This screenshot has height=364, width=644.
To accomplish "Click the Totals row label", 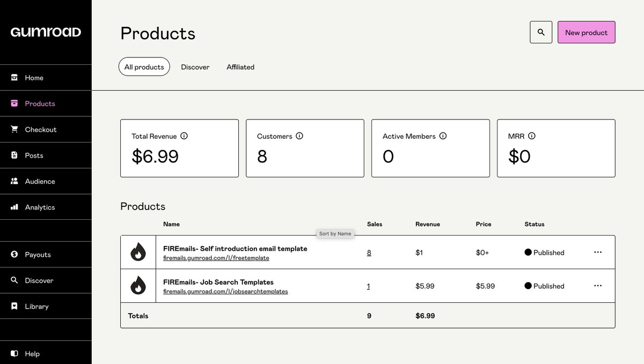I will point(138,316).
